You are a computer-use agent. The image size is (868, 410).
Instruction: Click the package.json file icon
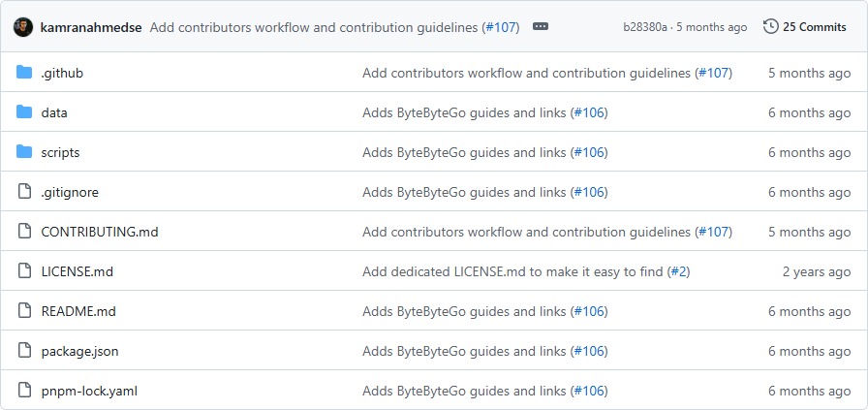point(25,351)
